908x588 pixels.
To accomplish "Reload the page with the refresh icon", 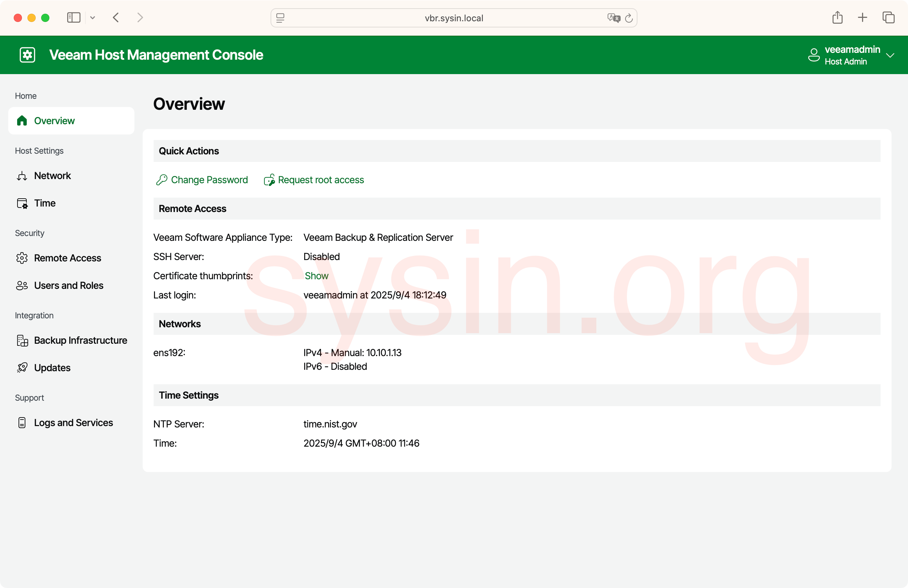I will [x=629, y=18].
